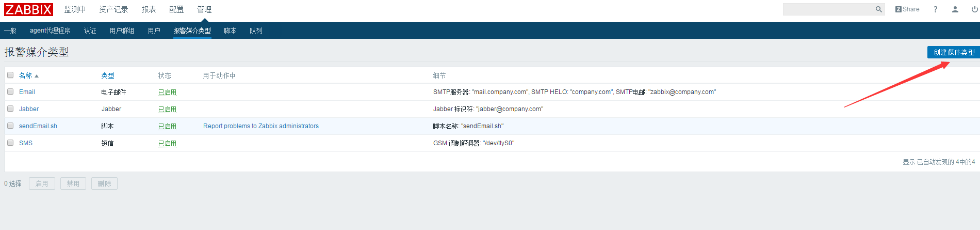Click the power sign-out icon

point(975,9)
